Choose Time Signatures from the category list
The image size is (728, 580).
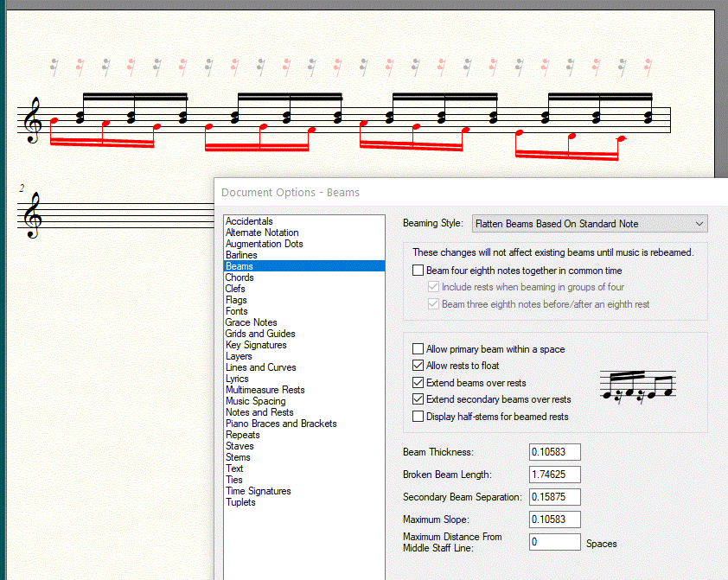[258, 491]
